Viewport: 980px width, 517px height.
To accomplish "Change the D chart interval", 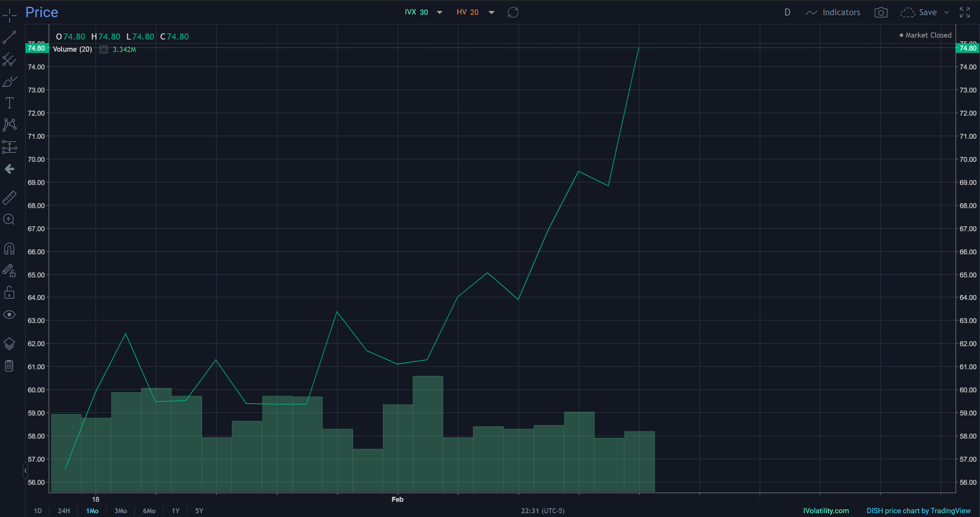I will click(787, 12).
